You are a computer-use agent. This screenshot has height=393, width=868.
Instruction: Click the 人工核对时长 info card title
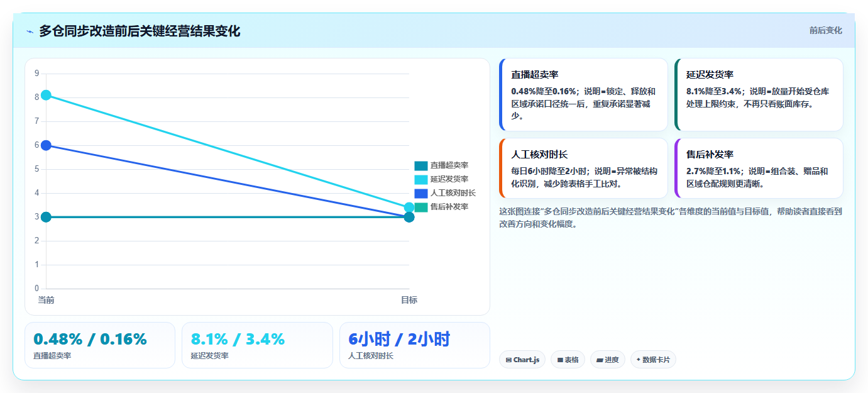coord(540,155)
